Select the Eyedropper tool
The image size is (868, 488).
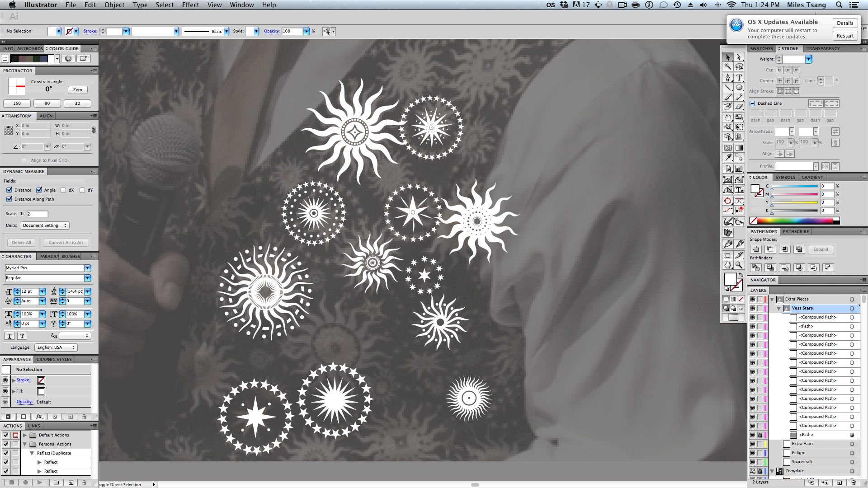[727, 157]
